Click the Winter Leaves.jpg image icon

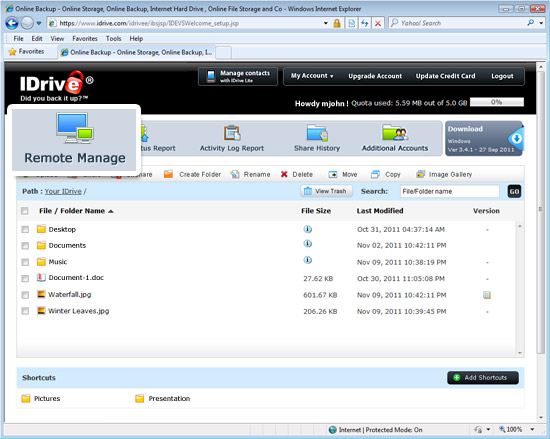coord(41,310)
